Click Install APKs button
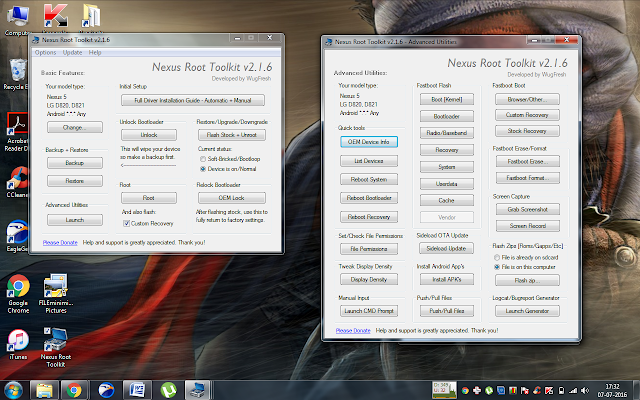The height and width of the screenshot is (400, 640). [x=447, y=279]
